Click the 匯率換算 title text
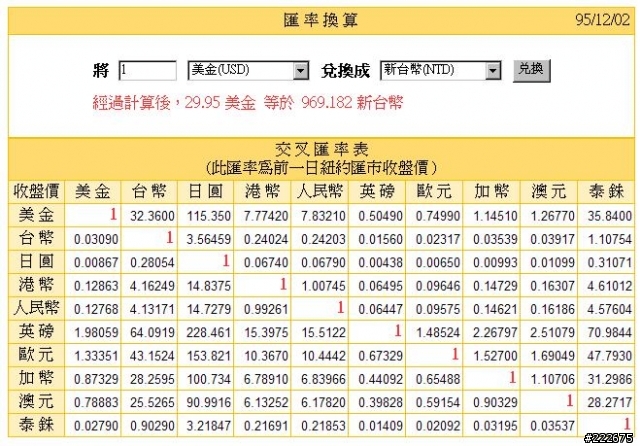This screenshot has width=640, height=446. (321, 20)
